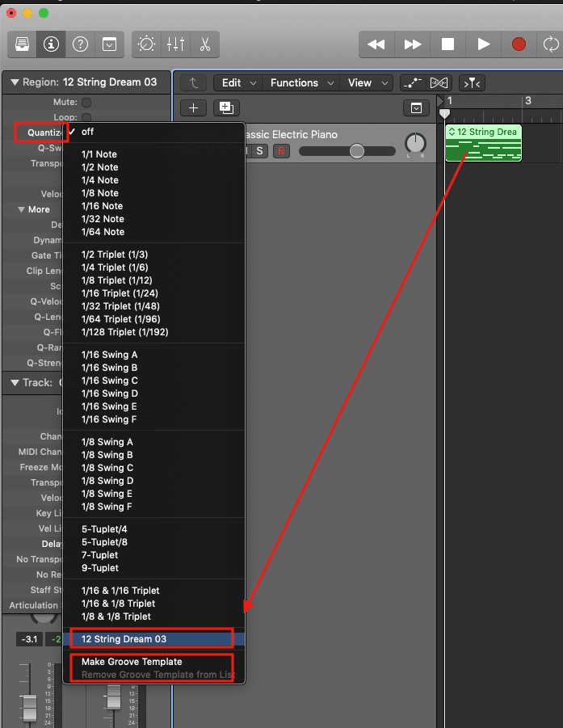Click the track hierarchy up-arrow button
This screenshot has width=563, height=728.
[194, 83]
